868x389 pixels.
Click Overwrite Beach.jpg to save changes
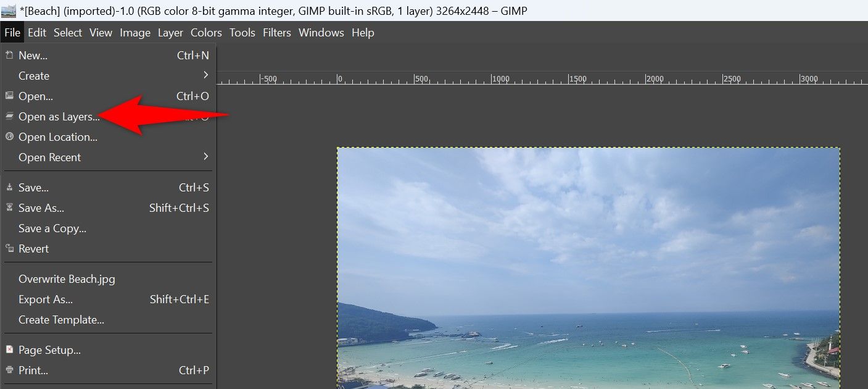tap(67, 278)
